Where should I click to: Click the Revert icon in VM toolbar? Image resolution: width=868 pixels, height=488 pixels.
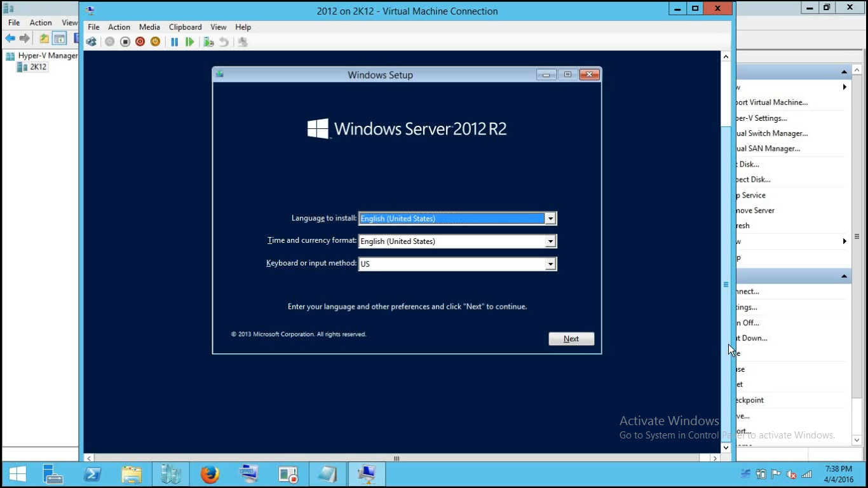coord(224,42)
